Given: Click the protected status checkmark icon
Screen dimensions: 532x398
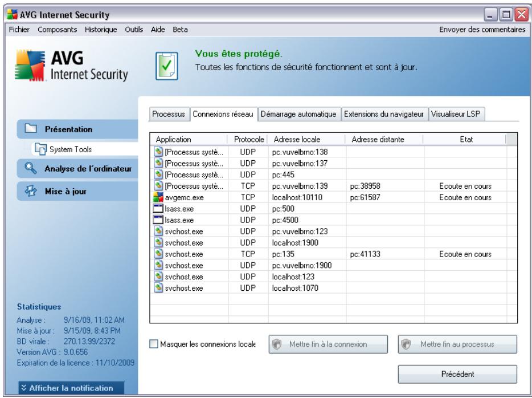Looking at the screenshot, I should click(166, 66).
